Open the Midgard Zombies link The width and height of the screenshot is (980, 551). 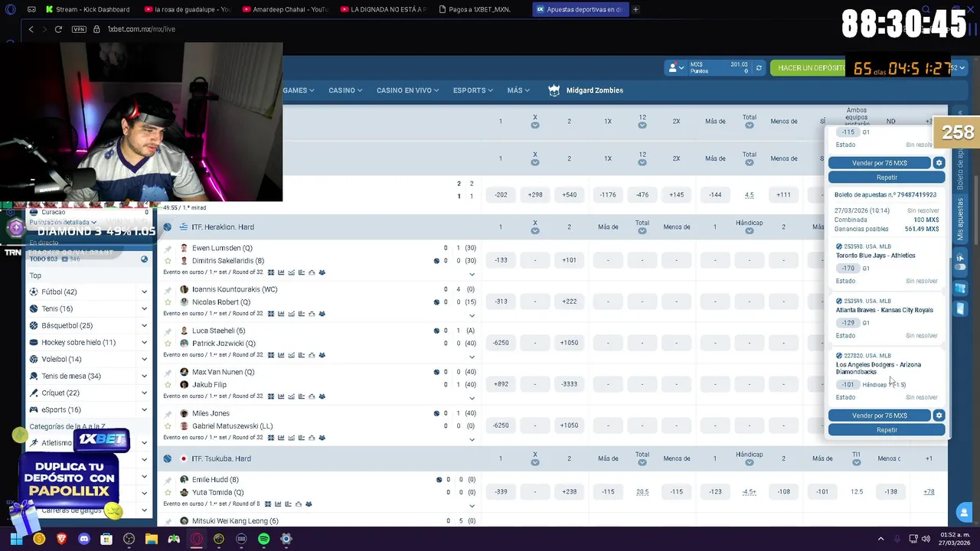[x=594, y=90]
